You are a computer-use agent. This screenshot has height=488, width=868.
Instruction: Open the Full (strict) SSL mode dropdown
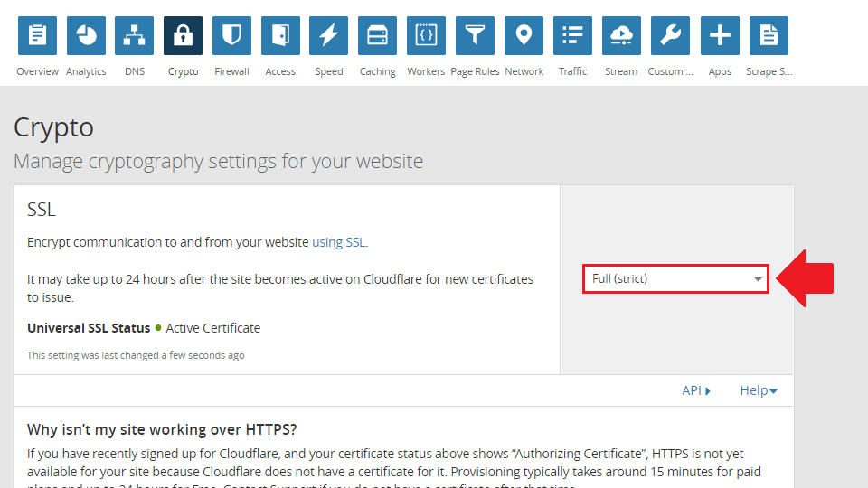[x=676, y=279]
